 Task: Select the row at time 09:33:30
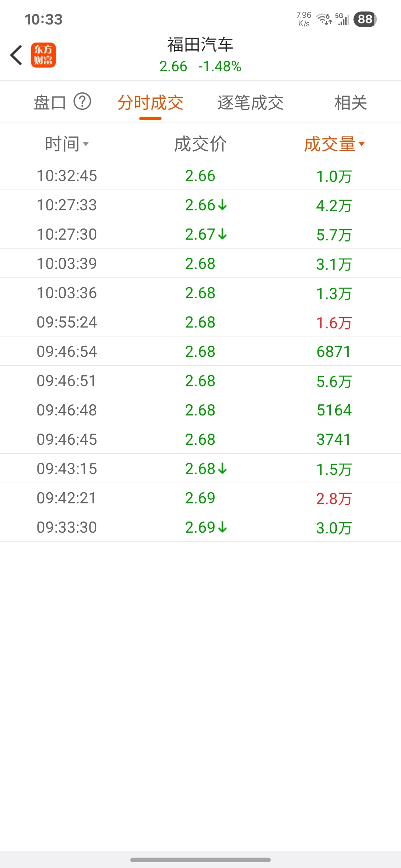click(x=200, y=527)
